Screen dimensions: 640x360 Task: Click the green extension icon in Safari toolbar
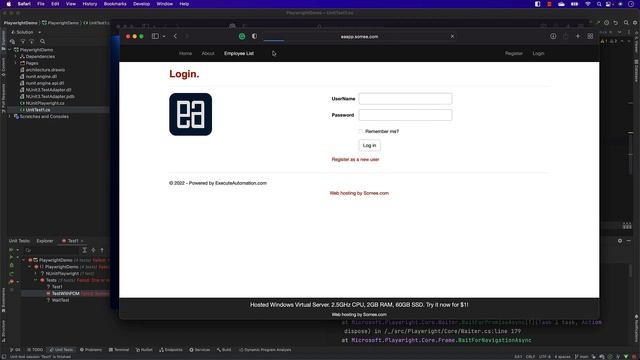click(242, 36)
